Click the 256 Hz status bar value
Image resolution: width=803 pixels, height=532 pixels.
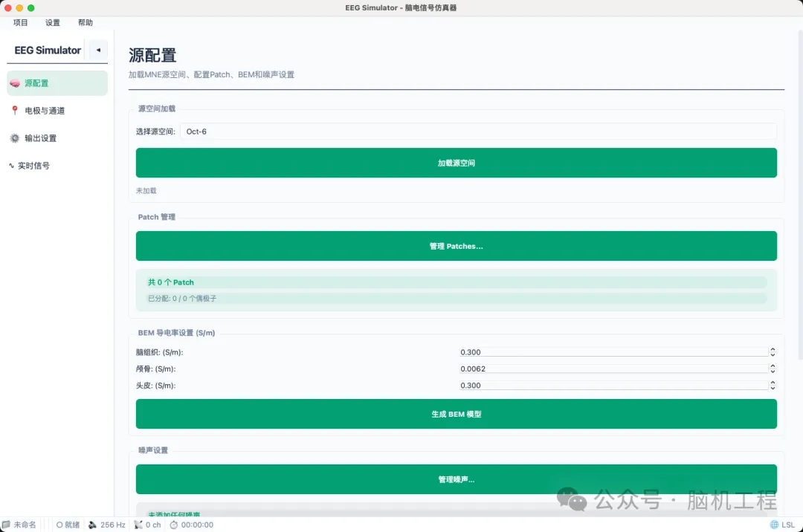(x=113, y=525)
